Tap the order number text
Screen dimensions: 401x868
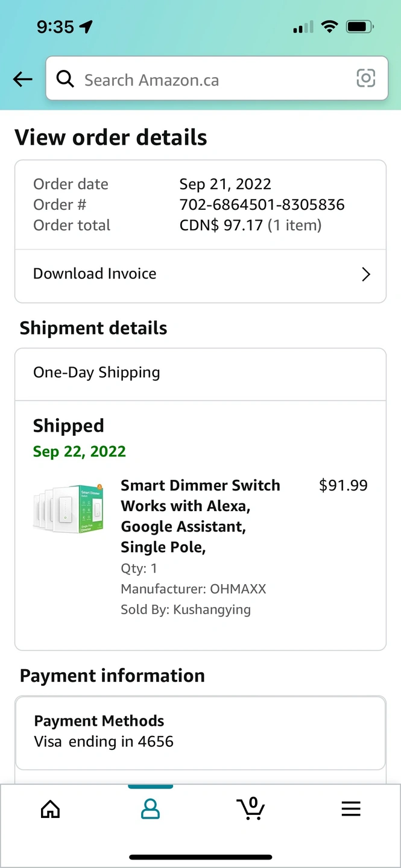pyautogui.click(x=262, y=205)
